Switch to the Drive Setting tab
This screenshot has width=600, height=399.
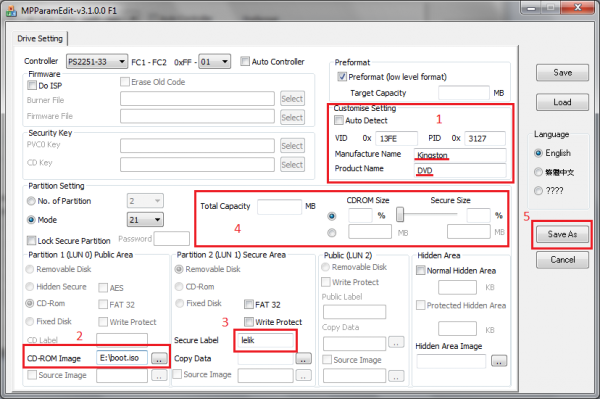point(40,39)
